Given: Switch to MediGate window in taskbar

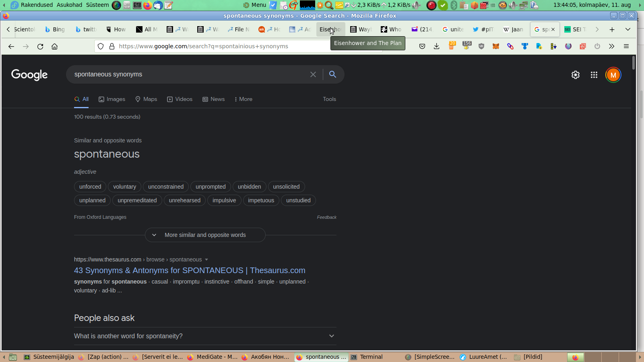Looking at the screenshot, I should click(213, 357).
